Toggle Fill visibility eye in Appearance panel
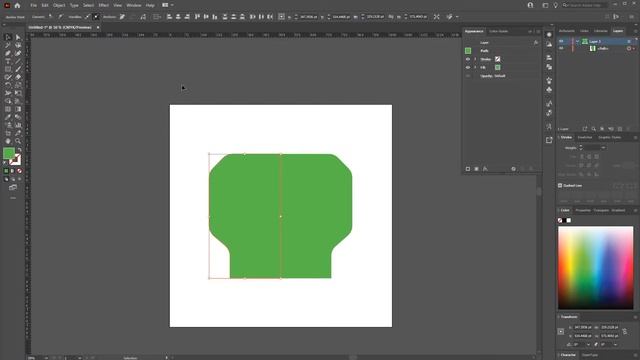The width and height of the screenshot is (640, 360). pos(468,67)
